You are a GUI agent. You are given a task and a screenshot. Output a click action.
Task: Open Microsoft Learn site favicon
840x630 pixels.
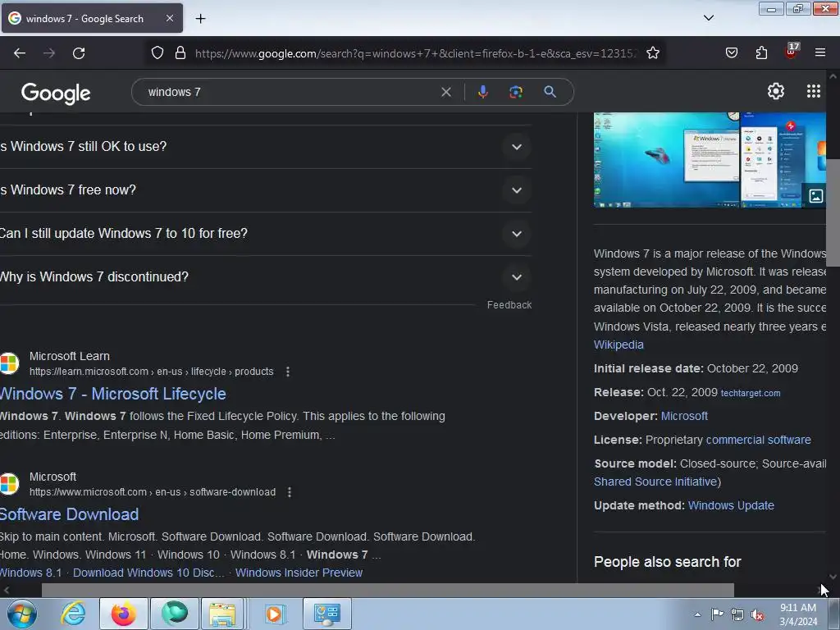click(x=8, y=363)
